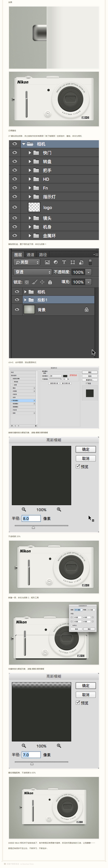Click the padlock icon on the 背景 layer
This screenshot has width=108, height=868.
87,309
